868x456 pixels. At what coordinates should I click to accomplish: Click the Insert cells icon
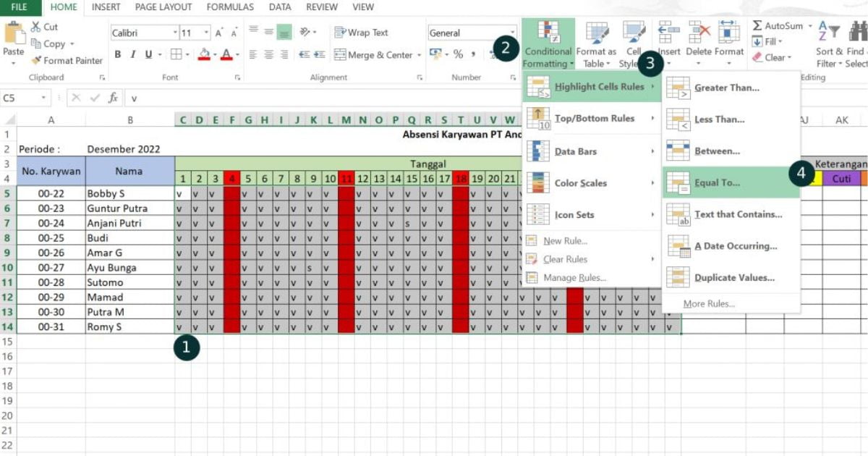click(668, 33)
